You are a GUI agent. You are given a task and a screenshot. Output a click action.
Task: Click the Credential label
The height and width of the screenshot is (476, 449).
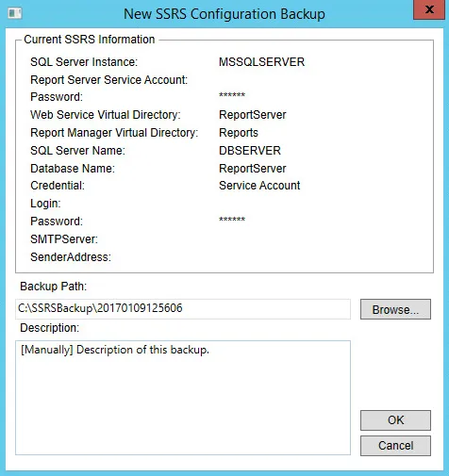(58, 186)
